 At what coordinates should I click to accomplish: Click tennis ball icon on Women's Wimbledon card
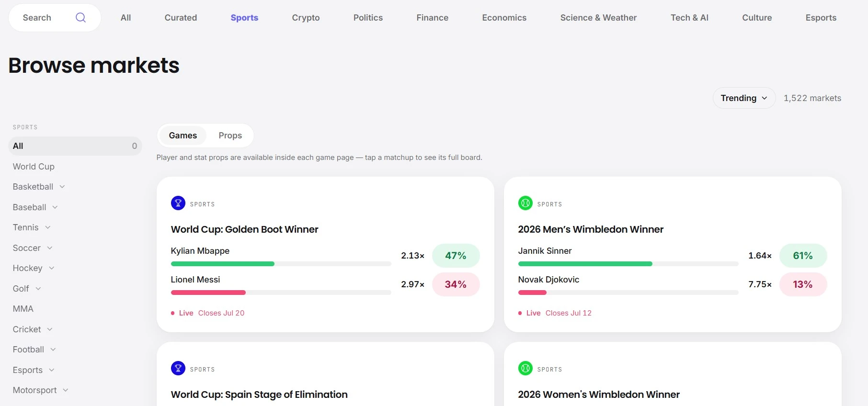525,369
